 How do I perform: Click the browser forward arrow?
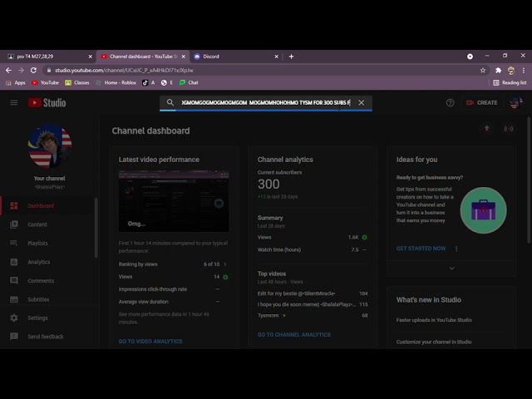21,70
